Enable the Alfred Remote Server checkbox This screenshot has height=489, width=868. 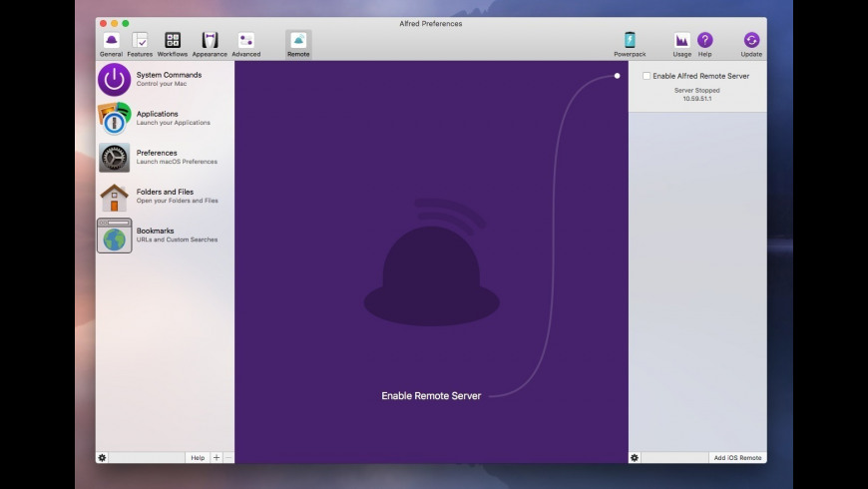point(647,76)
